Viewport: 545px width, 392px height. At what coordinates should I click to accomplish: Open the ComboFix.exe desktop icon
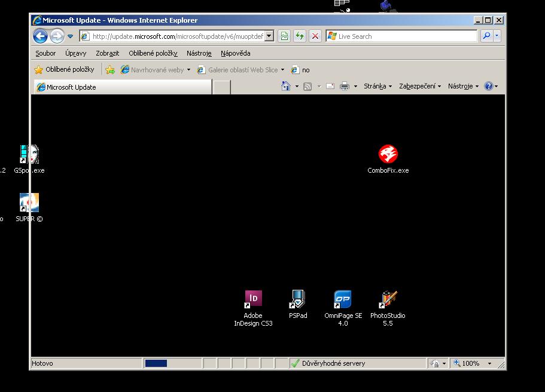coord(388,155)
